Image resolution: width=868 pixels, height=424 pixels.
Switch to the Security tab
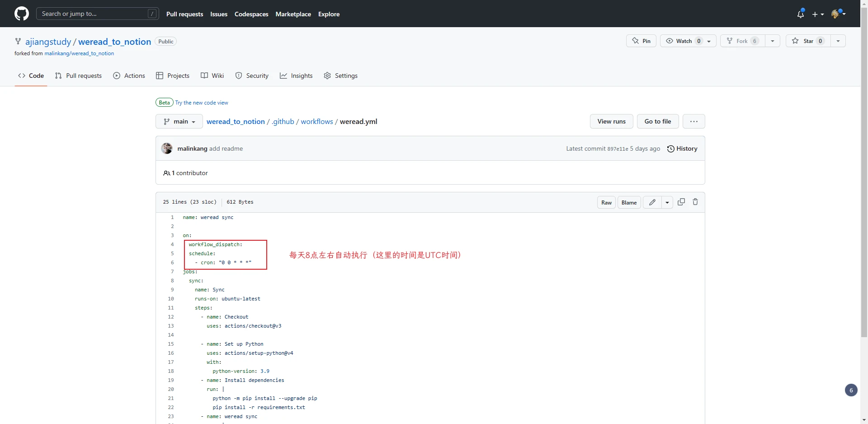(252, 76)
